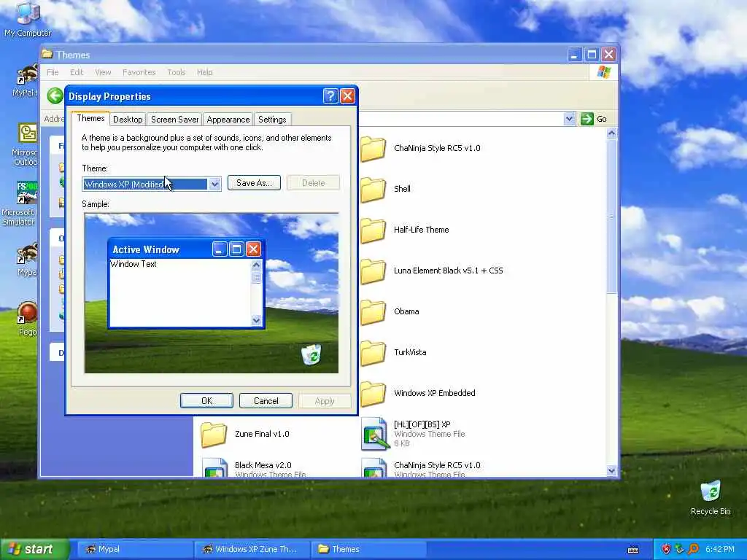Open the Luna Element Black v5.1 + CSS folder icon
The width and height of the screenshot is (747, 560).
point(373,271)
